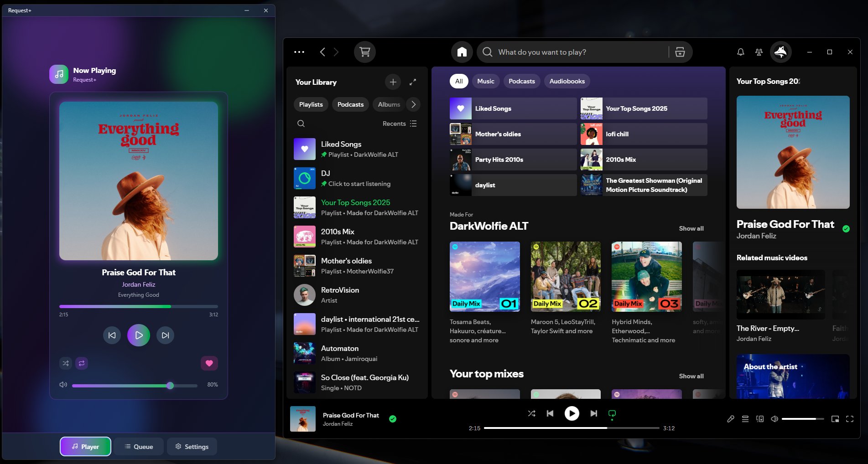
Task: Open Spotify mini player
Action: pyautogui.click(x=835, y=419)
